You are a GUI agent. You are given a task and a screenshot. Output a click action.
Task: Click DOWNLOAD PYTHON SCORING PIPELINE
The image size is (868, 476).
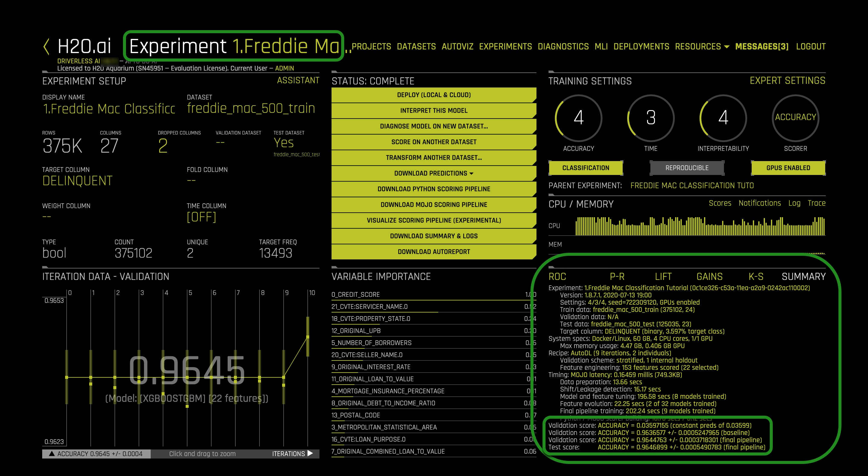[x=434, y=189]
